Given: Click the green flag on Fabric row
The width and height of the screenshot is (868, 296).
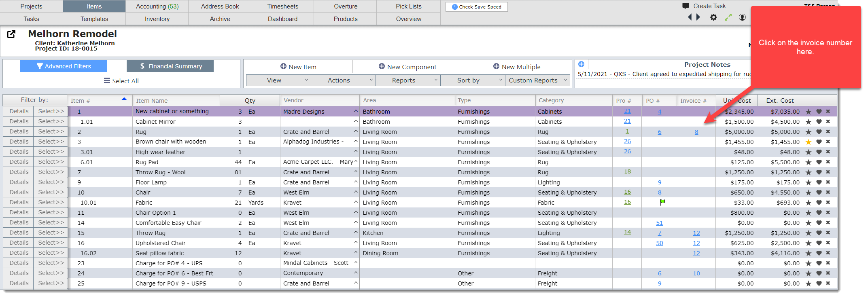Looking at the screenshot, I should [x=662, y=202].
